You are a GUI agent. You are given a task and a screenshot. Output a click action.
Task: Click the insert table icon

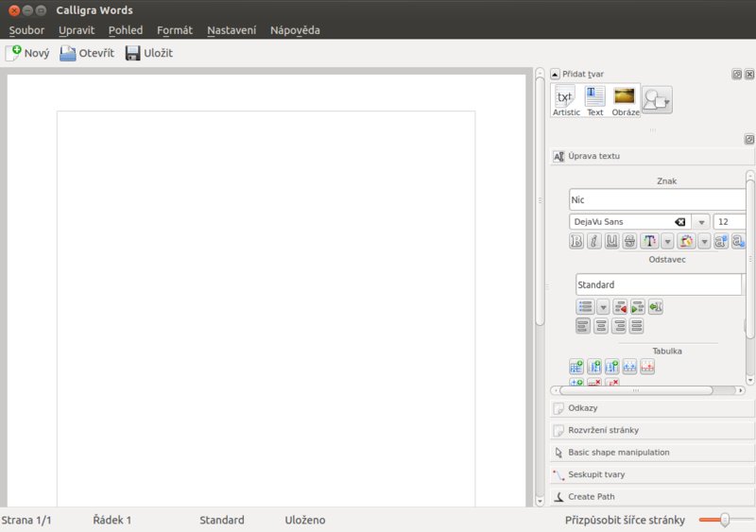click(576, 367)
